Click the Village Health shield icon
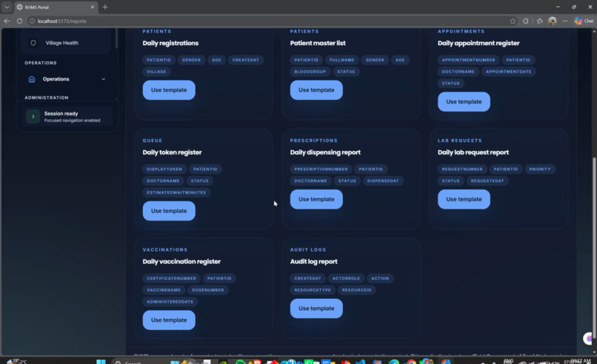The height and width of the screenshot is (364, 597). [x=33, y=43]
